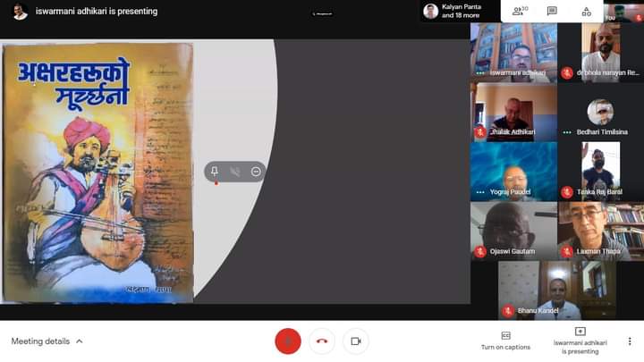The width and height of the screenshot is (644, 362).
Task: Click Kalyan Panta's avatar at top
Action: (430, 12)
